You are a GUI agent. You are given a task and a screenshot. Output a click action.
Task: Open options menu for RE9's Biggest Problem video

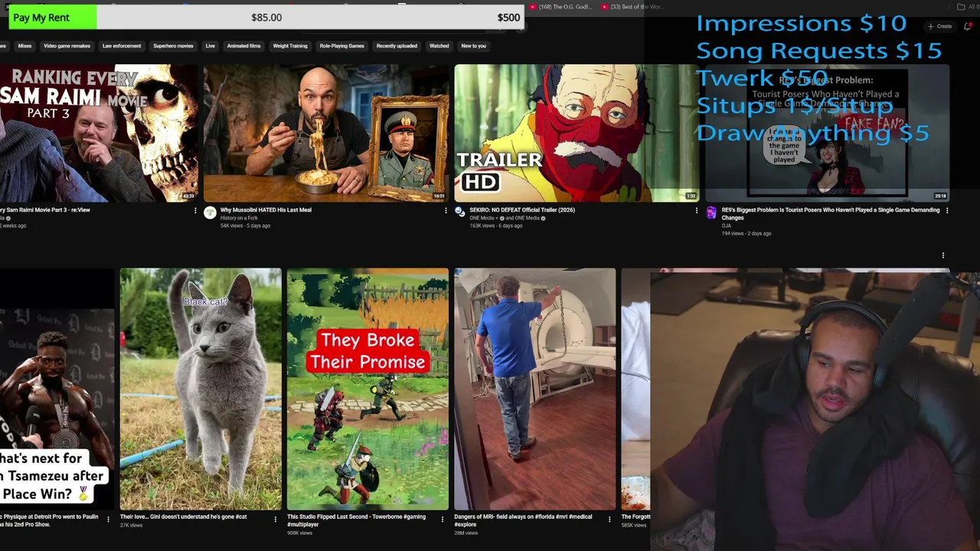click(x=947, y=210)
